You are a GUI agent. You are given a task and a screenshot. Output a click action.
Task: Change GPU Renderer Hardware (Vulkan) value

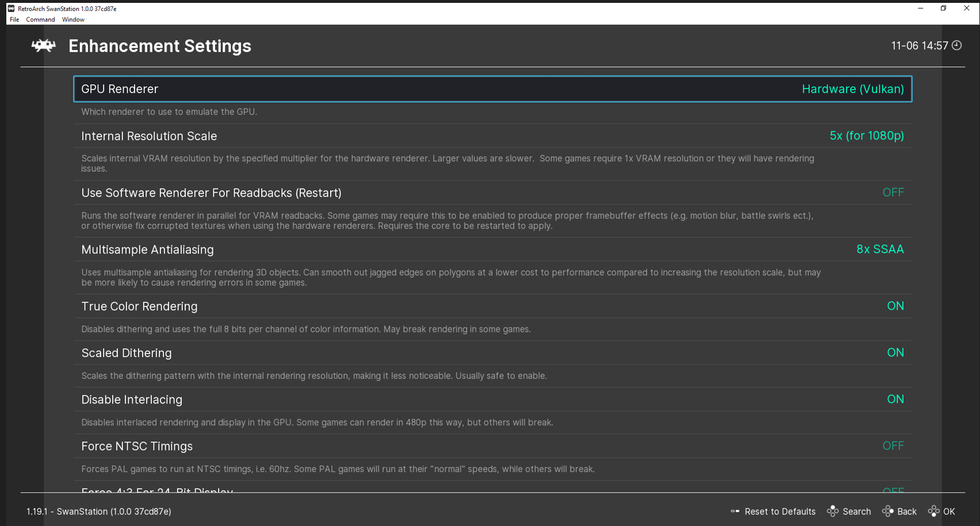click(853, 89)
